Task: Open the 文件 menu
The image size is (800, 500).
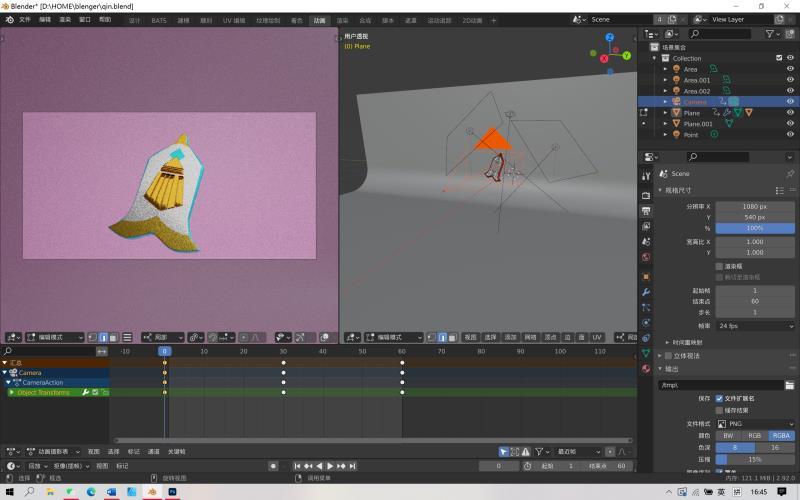Action: (x=25, y=19)
